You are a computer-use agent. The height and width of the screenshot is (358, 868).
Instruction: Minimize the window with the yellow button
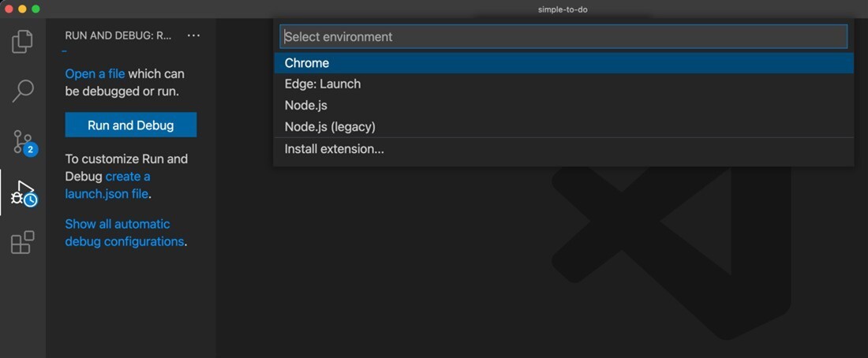coord(22,9)
